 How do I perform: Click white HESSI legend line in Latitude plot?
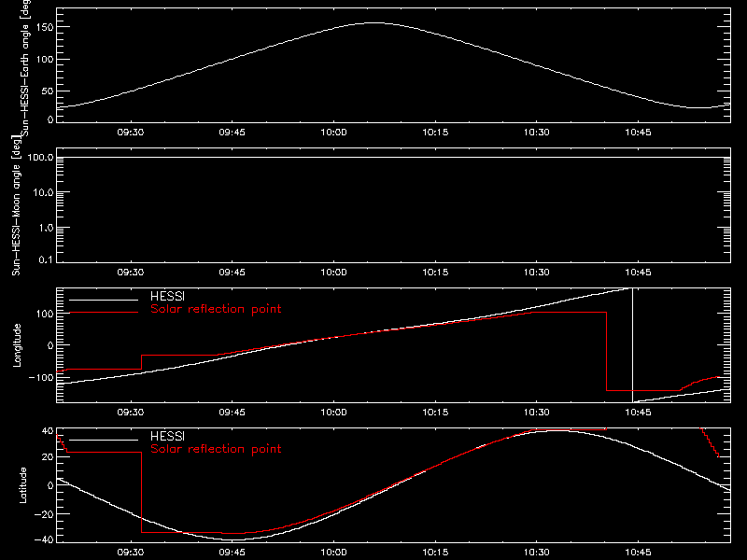pos(104,440)
